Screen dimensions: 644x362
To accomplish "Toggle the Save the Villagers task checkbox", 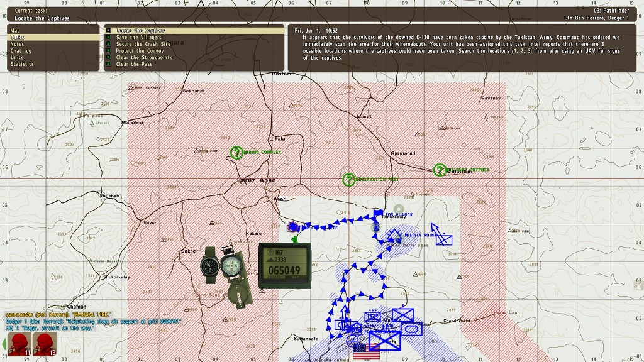I will (x=109, y=38).
